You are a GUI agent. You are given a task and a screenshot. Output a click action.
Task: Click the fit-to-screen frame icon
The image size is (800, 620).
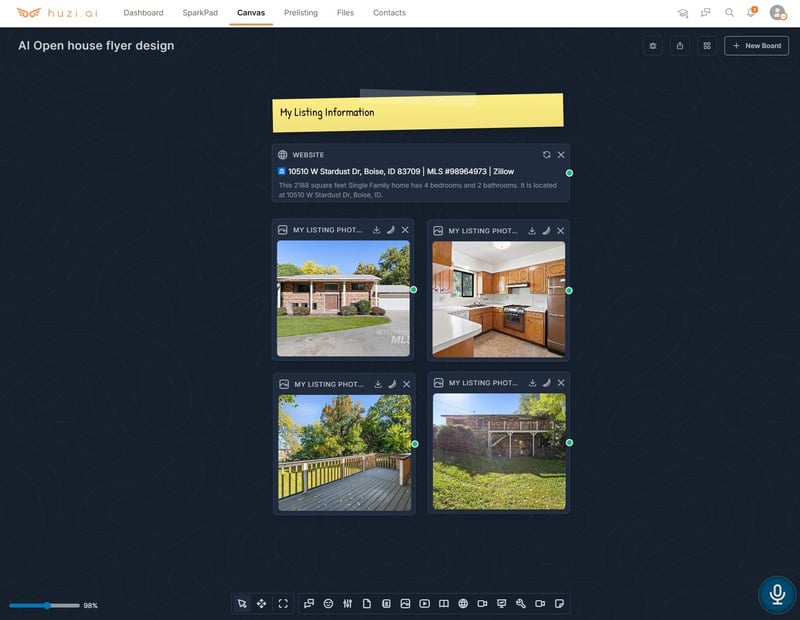(x=283, y=604)
